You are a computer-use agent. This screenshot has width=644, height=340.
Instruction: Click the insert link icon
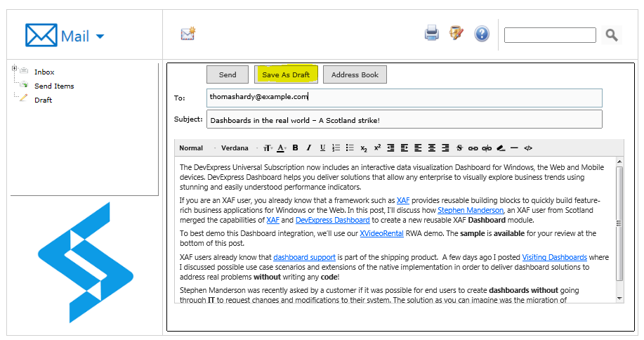point(473,148)
